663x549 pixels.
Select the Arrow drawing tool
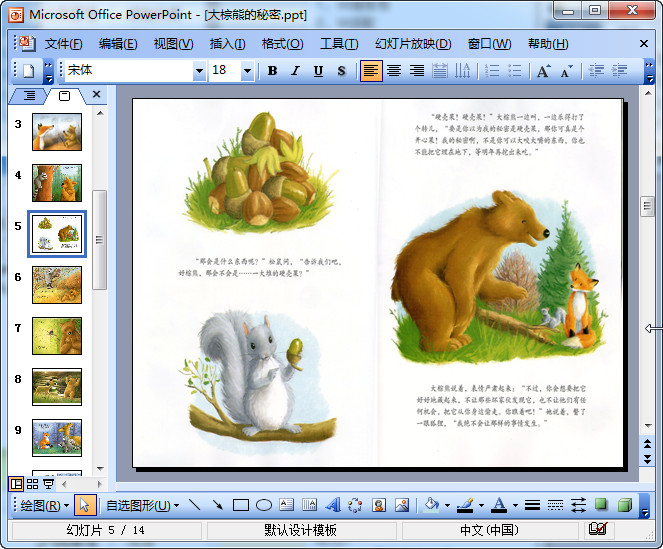point(218,505)
